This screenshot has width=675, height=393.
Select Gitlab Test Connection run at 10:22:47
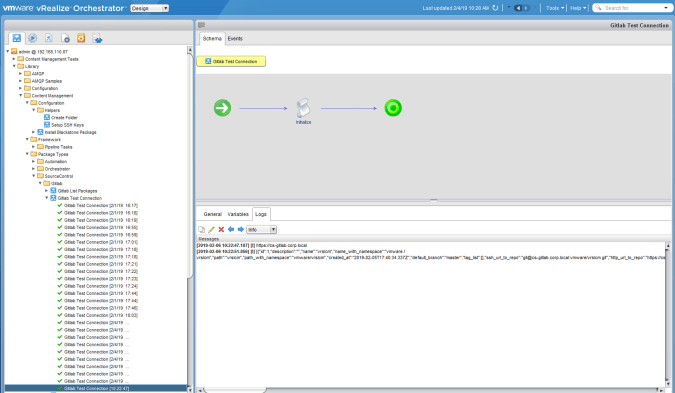[x=96, y=388]
